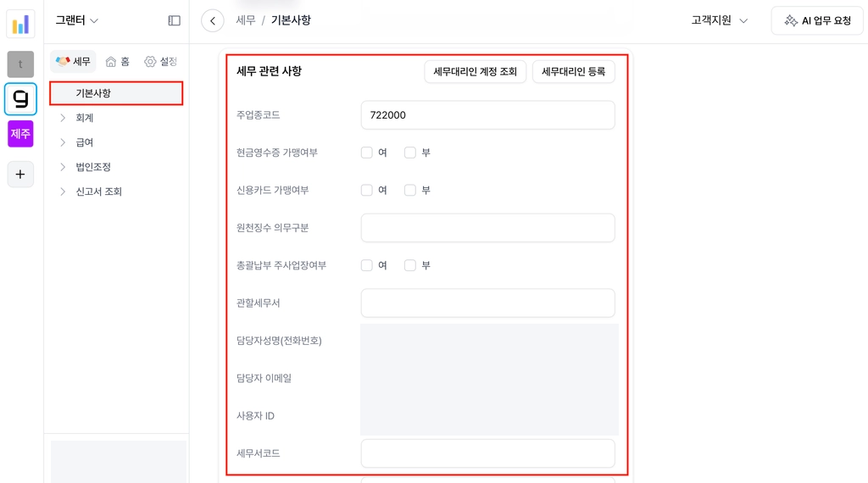The image size is (868, 483).
Task: Check 부 for 신용카드 가맹여부
Action: click(409, 191)
